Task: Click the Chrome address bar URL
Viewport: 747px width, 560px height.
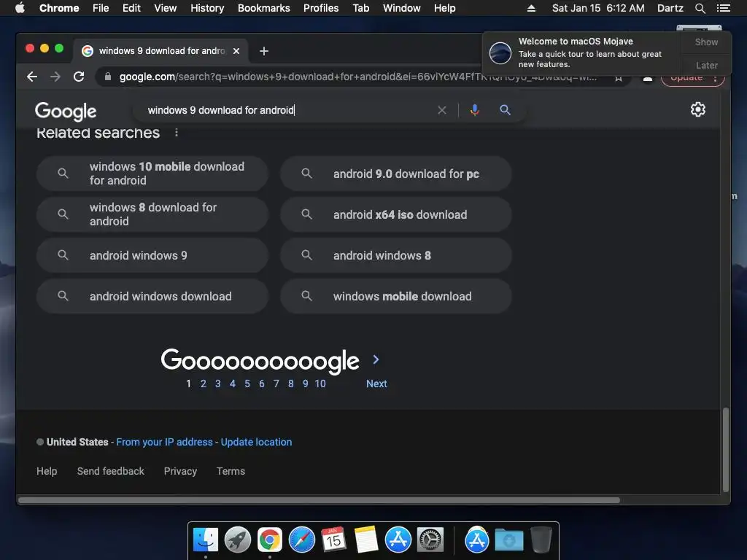Action: [357, 77]
